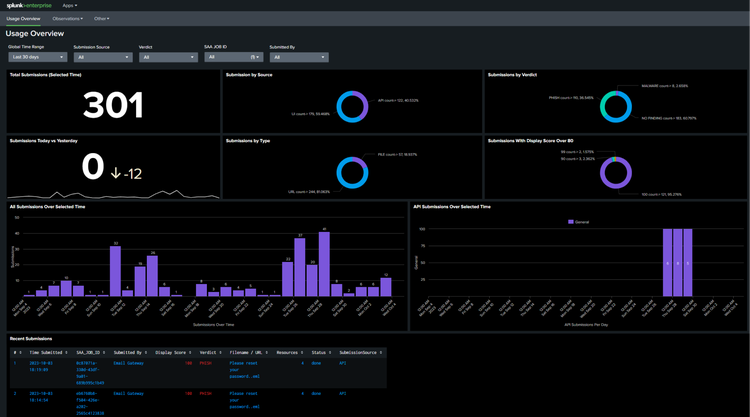This screenshot has width=750, height=417.
Task: Switch to the Usage Overview tab
Action: coord(24,18)
